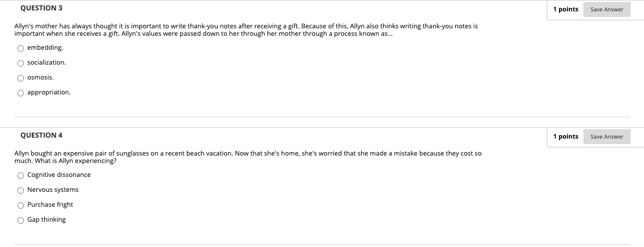Save Answer for Question 3
The height and width of the screenshot is (247, 644).
click(607, 9)
